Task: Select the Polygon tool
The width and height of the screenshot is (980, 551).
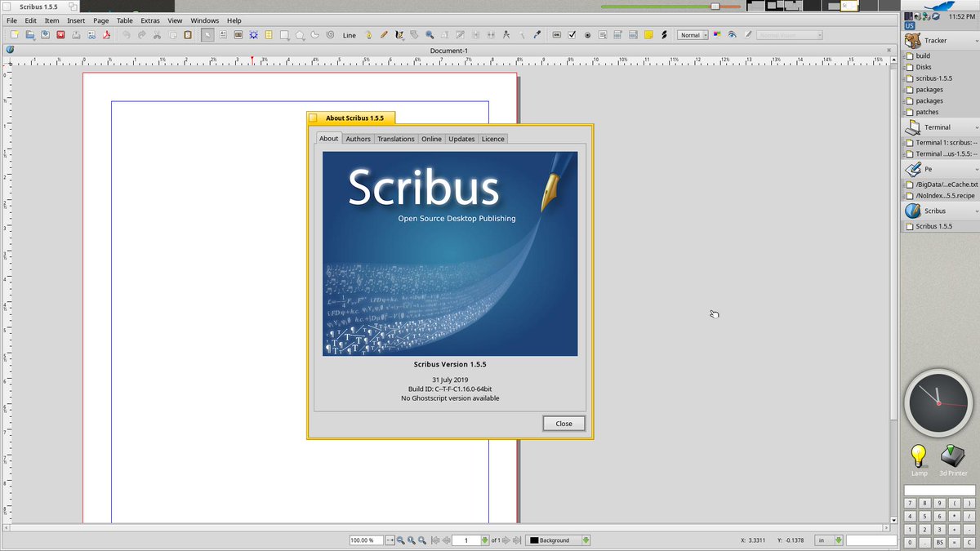Action: coord(301,35)
